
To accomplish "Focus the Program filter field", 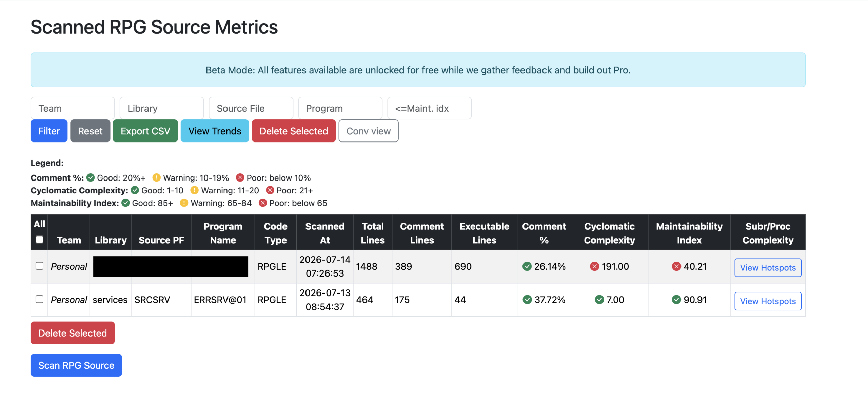I will [340, 108].
